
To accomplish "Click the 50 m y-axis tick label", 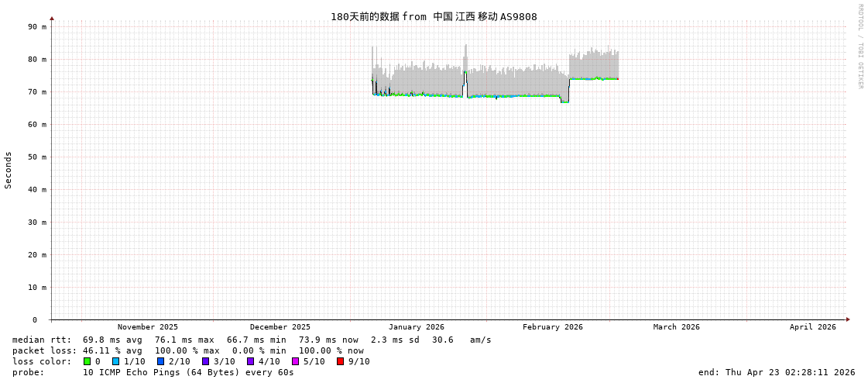I will [37, 157].
